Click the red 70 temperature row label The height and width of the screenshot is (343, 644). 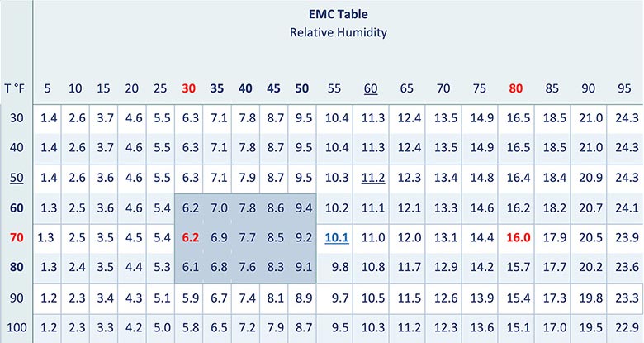(17, 237)
